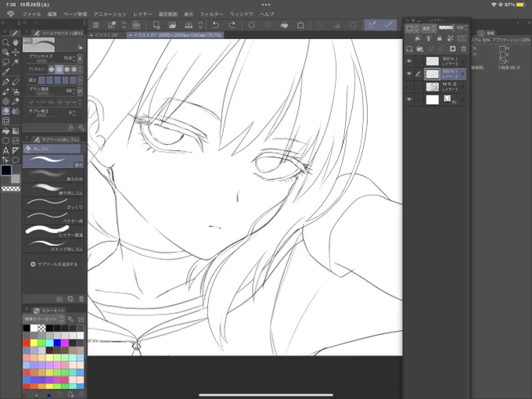
Task: Select the Ruler tool
Action: pyautogui.click(x=16, y=150)
